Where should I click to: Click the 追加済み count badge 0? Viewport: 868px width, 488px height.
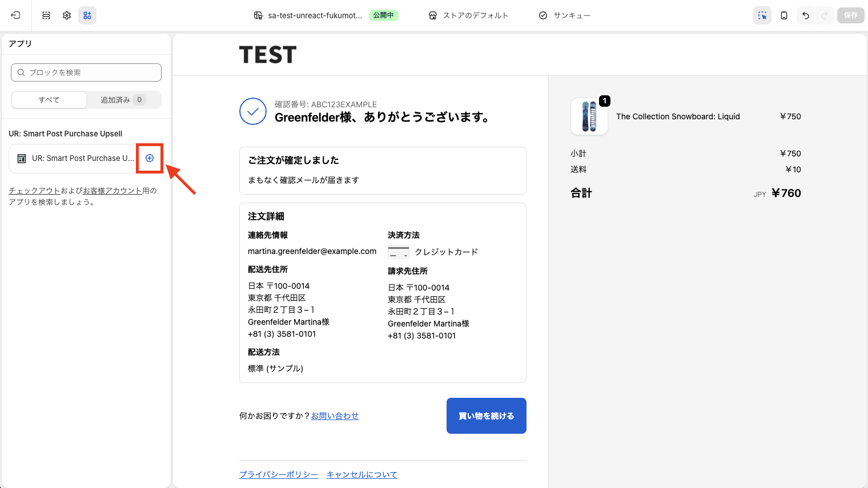pyautogui.click(x=139, y=100)
